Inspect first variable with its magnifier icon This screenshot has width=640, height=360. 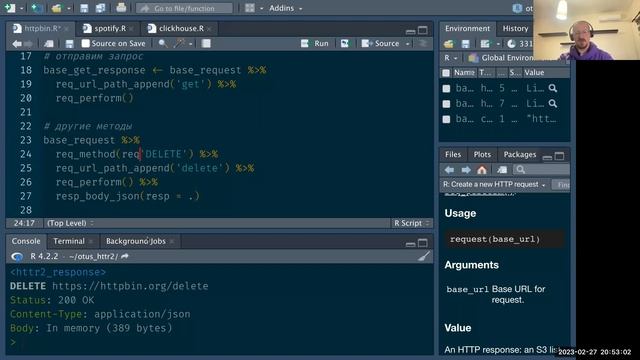point(553,88)
